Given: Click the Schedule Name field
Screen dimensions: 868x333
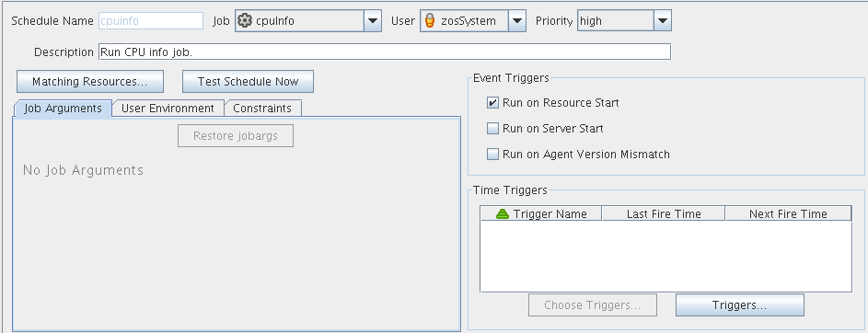Looking at the screenshot, I should [x=151, y=21].
